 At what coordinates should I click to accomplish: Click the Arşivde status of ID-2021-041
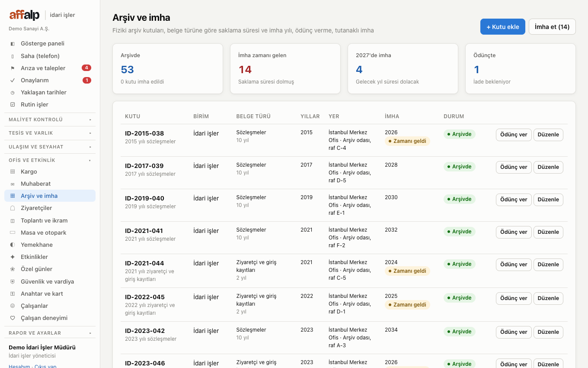pyautogui.click(x=460, y=232)
